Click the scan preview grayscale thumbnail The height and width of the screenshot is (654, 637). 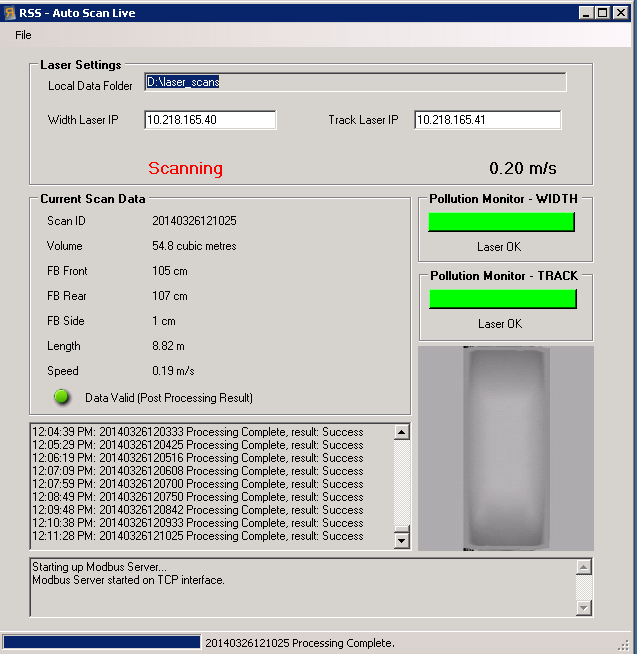click(x=506, y=448)
